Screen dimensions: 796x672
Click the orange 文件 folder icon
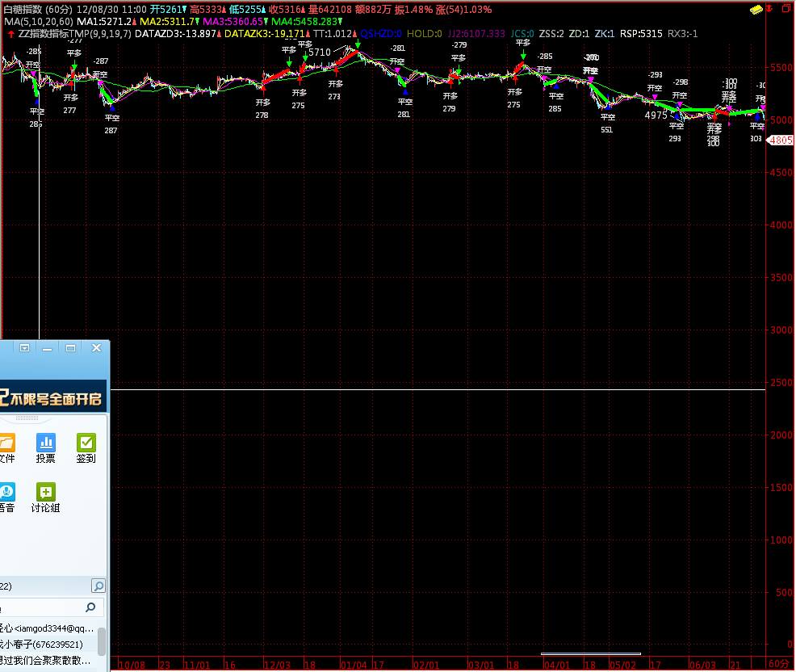pyautogui.click(x=6, y=449)
